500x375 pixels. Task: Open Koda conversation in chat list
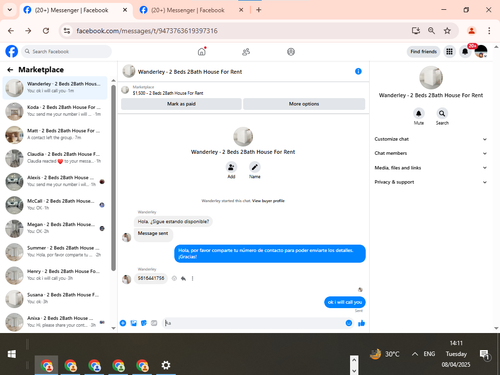point(55,111)
